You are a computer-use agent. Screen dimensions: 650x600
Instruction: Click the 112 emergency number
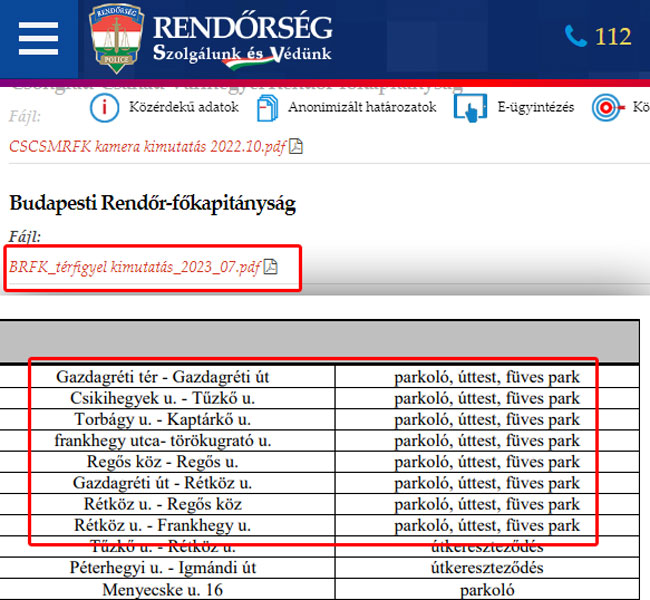[x=612, y=37]
